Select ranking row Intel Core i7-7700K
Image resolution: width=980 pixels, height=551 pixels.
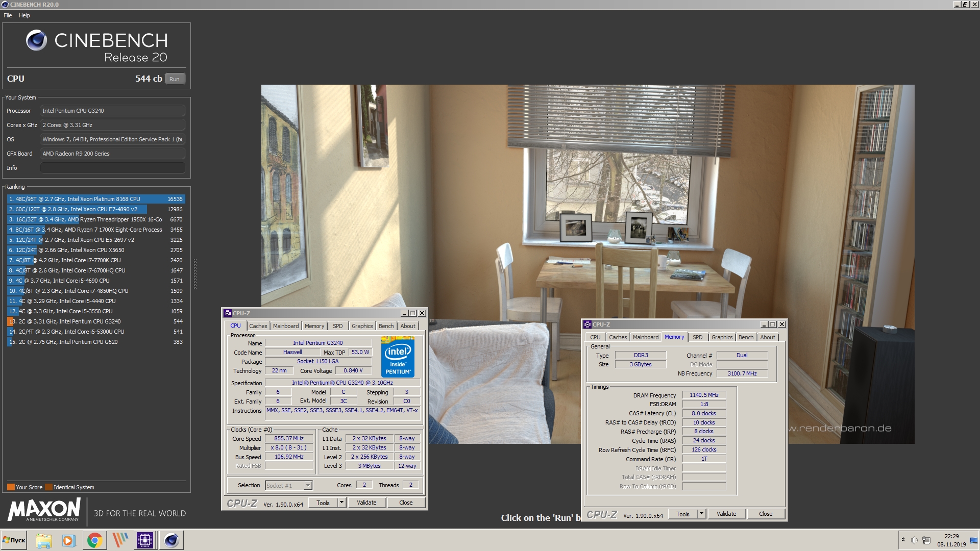pos(95,260)
